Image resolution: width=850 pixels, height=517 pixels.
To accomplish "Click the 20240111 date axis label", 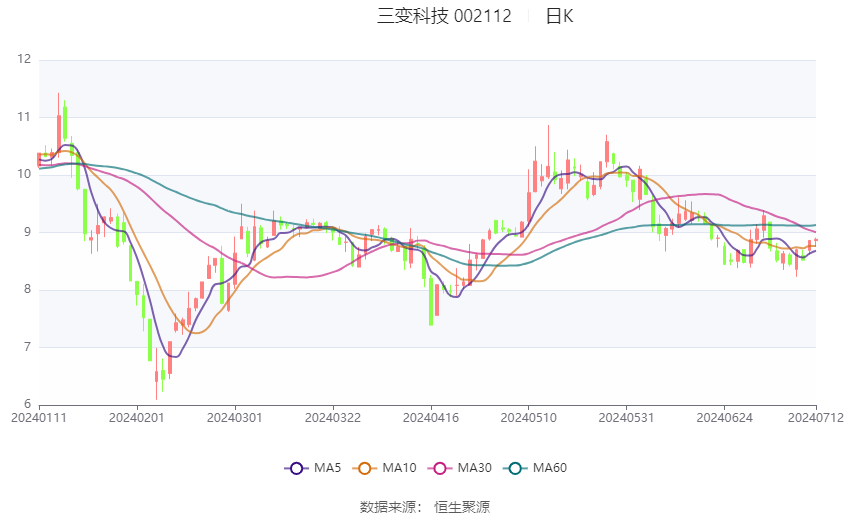I will click(38, 416).
